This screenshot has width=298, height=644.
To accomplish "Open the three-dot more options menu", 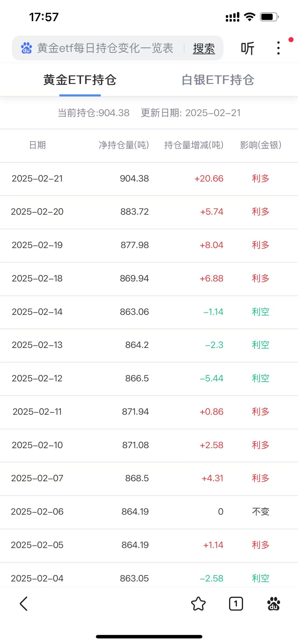I will click(278, 48).
